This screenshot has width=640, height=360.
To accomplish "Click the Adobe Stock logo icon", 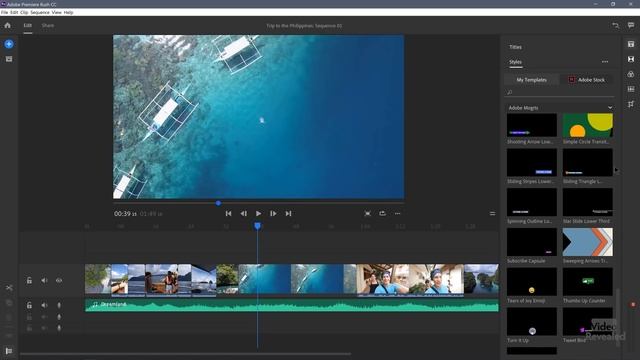I will click(x=572, y=80).
